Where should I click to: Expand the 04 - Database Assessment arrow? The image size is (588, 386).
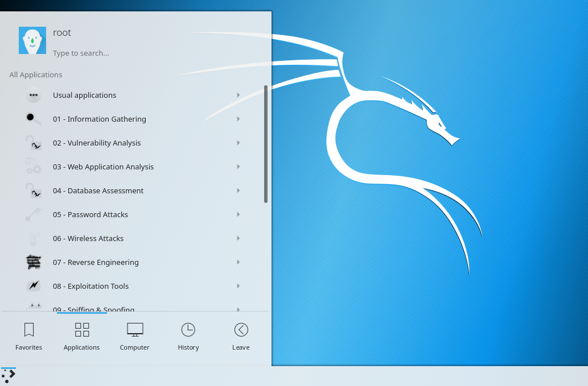tap(238, 190)
